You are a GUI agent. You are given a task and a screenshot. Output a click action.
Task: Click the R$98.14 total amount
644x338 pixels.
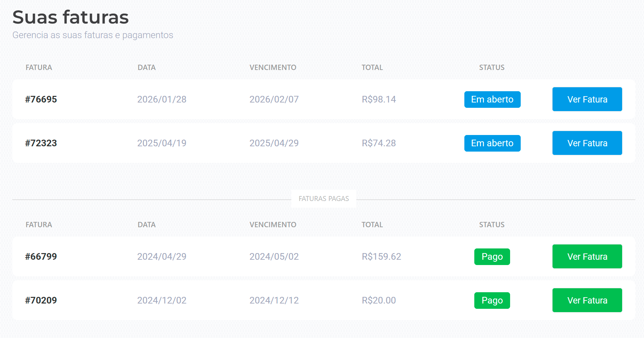pos(379,99)
